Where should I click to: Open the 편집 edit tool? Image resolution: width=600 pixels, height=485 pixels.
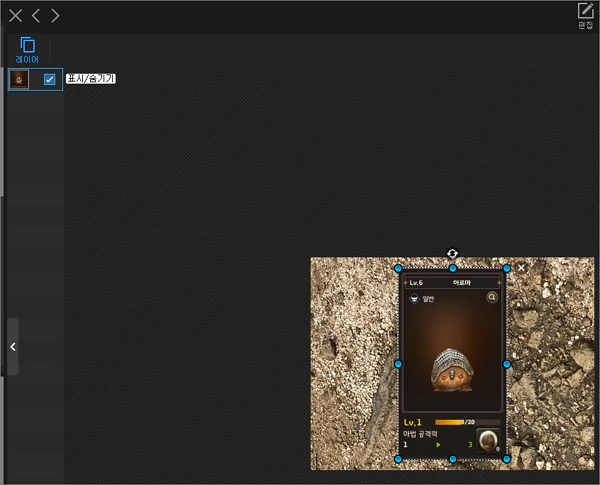[585, 16]
